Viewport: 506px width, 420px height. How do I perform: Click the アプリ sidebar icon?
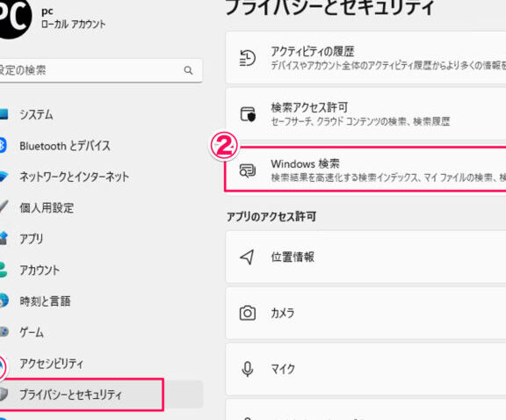tap(4, 238)
